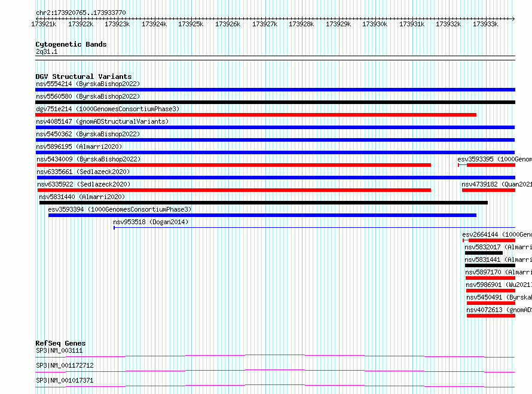
Task: Open the nsv5450491 variant label
Action: [x=499, y=297]
